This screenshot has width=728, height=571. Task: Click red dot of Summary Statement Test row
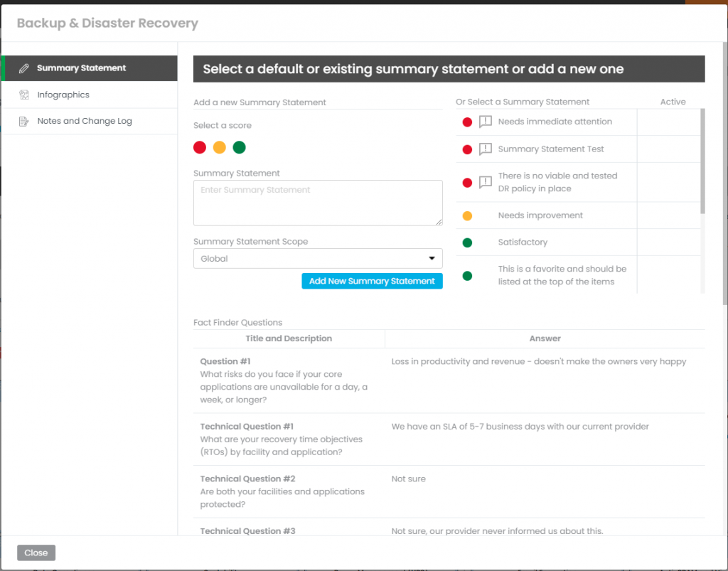tap(467, 149)
